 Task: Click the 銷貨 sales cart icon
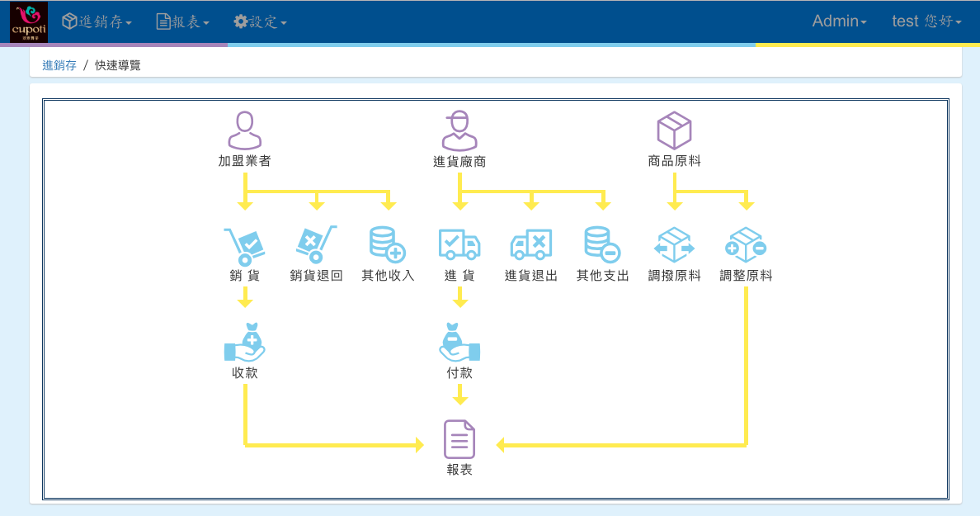tap(244, 245)
